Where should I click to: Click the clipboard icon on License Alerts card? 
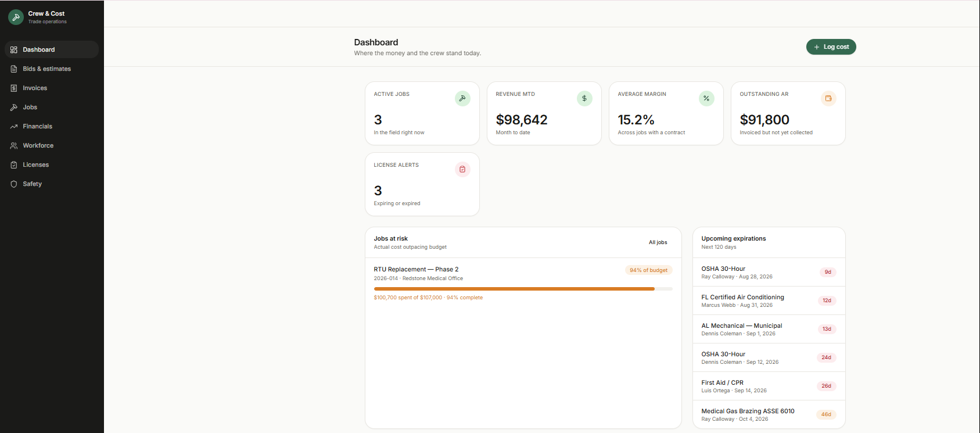click(x=462, y=169)
